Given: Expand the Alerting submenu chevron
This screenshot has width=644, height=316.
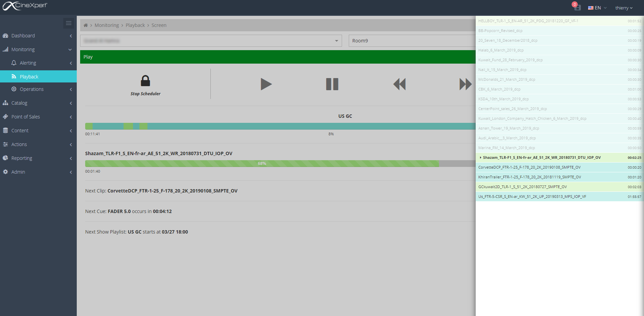Looking at the screenshot, I should [71, 63].
